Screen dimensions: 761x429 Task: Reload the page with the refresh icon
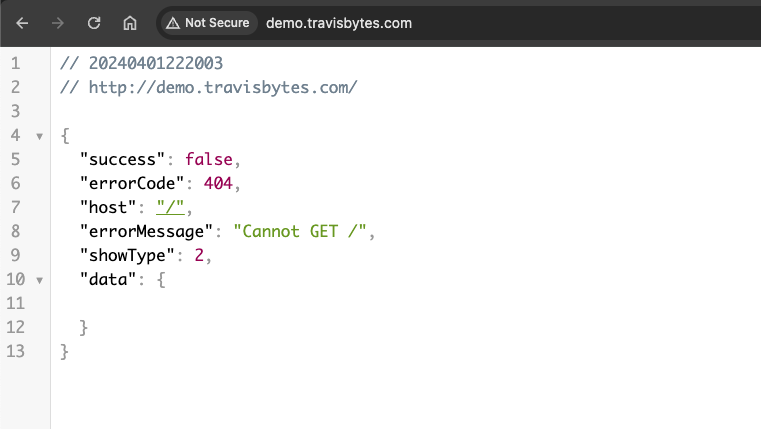coord(94,23)
